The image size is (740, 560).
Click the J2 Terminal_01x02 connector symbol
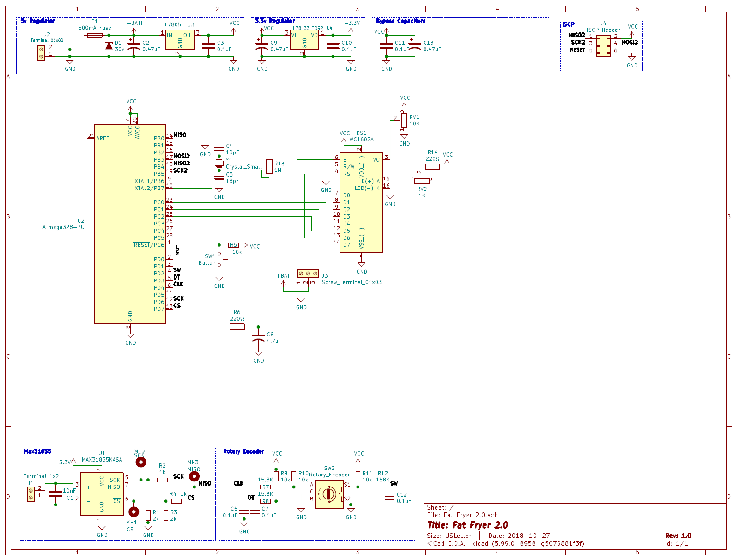pyautogui.click(x=41, y=53)
